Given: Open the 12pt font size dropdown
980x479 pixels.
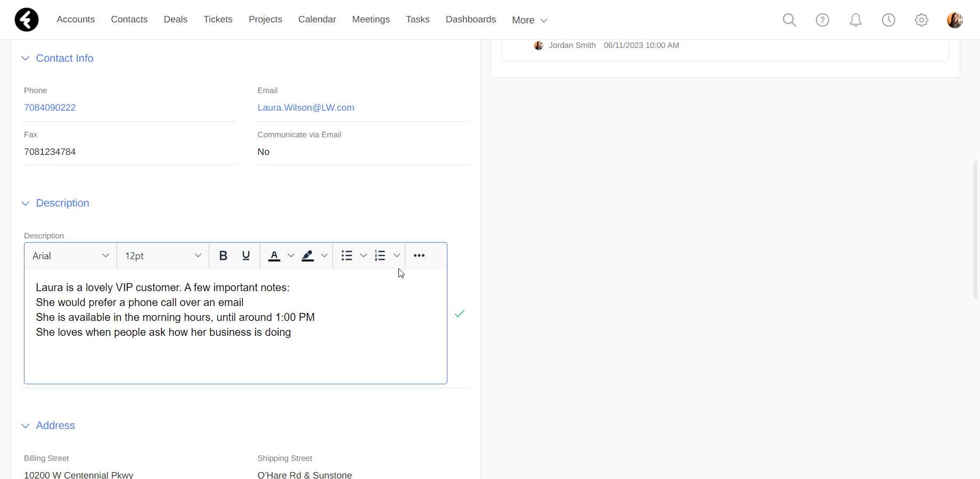Looking at the screenshot, I should (162, 255).
